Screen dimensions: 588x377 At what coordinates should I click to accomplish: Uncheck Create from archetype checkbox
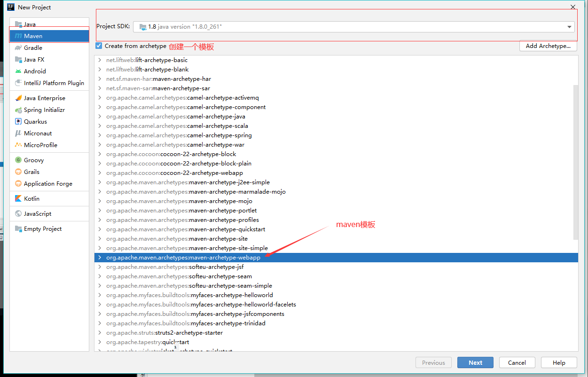click(x=99, y=46)
